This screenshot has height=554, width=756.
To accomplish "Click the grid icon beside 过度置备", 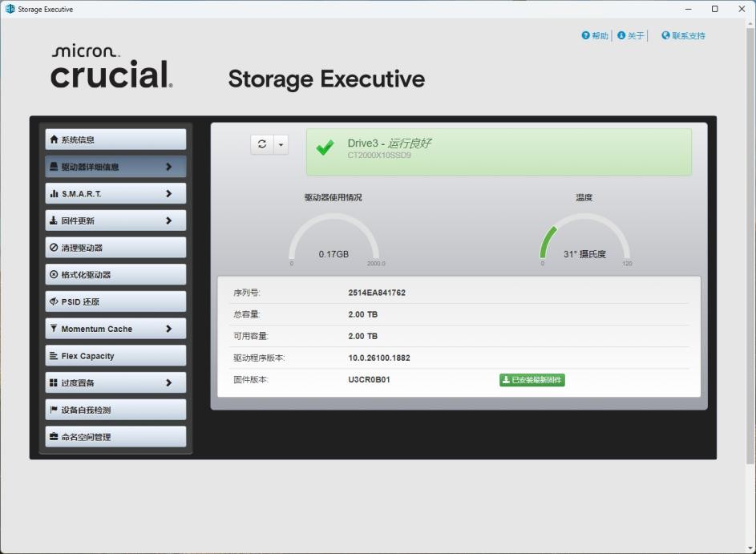I will click(54, 382).
